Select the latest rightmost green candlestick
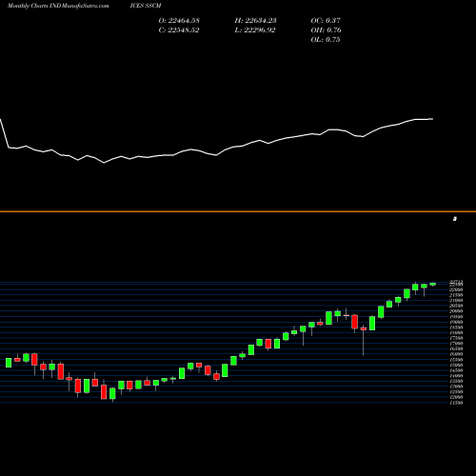 (x=433, y=285)
